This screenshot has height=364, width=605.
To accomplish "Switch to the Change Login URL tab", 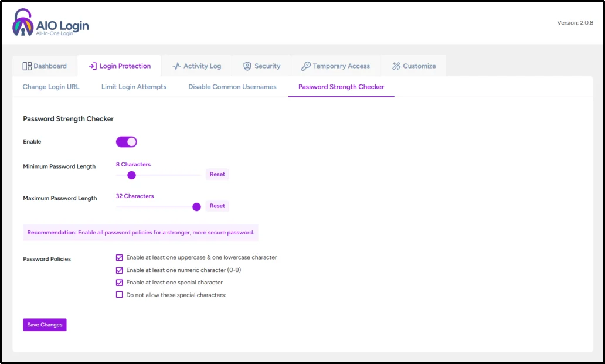I will [50, 86].
